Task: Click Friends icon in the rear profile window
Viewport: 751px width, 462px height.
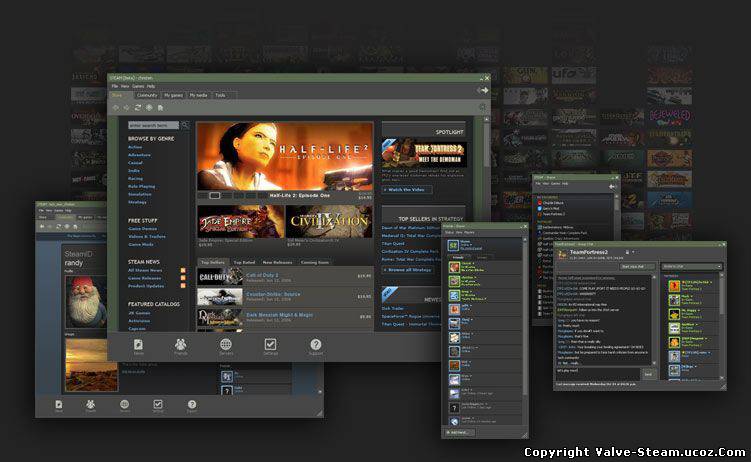Action: point(91,406)
